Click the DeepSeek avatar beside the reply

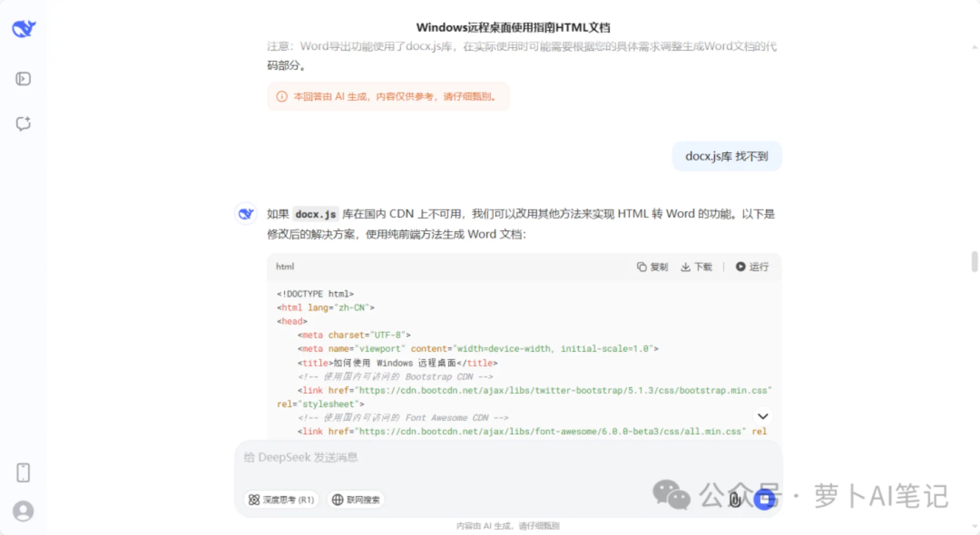tap(246, 214)
